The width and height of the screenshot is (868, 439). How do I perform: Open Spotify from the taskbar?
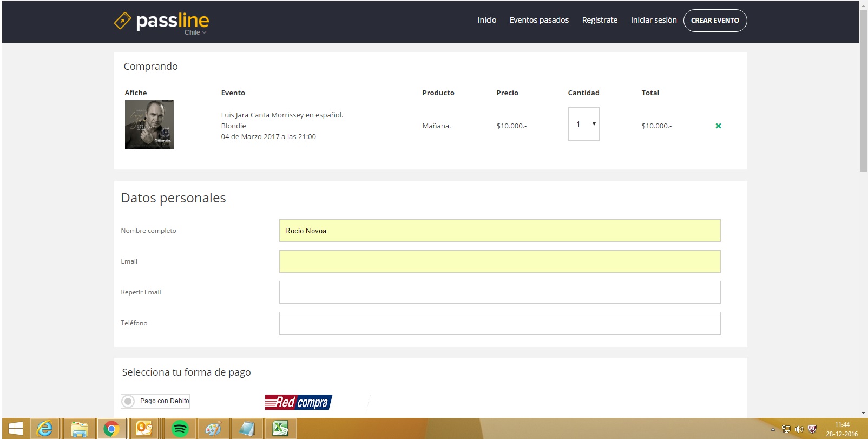point(180,429)
